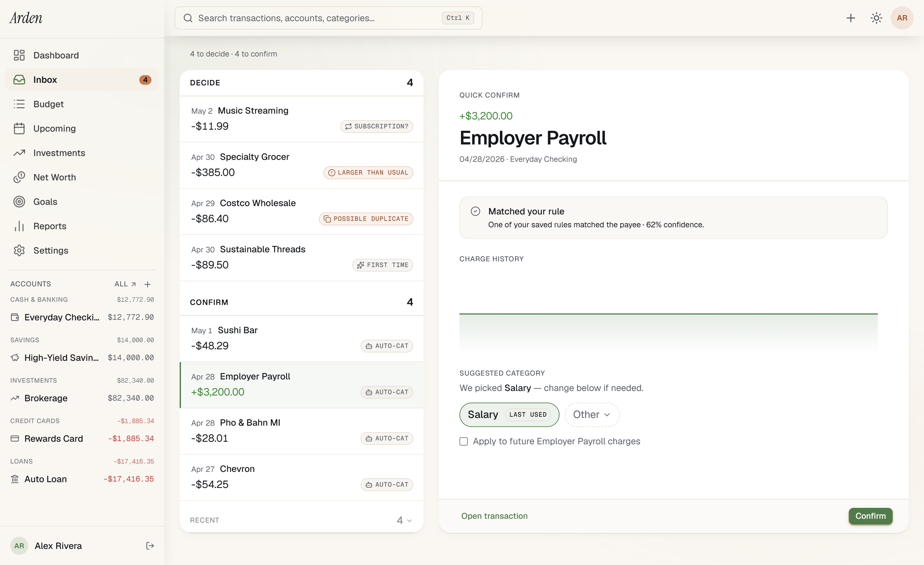Click the High-Yield Savings piggy bank icon
Viewport: 924px width, 565px height.
(x=15, y=358)
